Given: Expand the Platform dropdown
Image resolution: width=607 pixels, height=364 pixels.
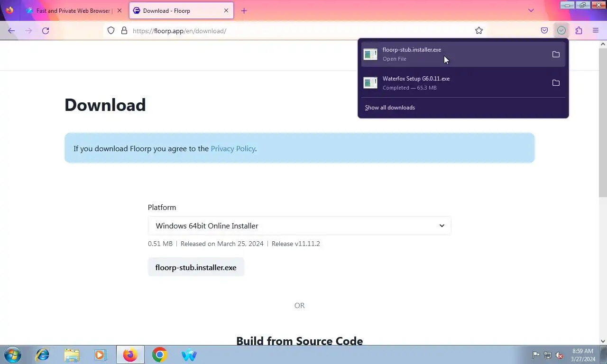Looking at the screenshot, I should point(299,226).
